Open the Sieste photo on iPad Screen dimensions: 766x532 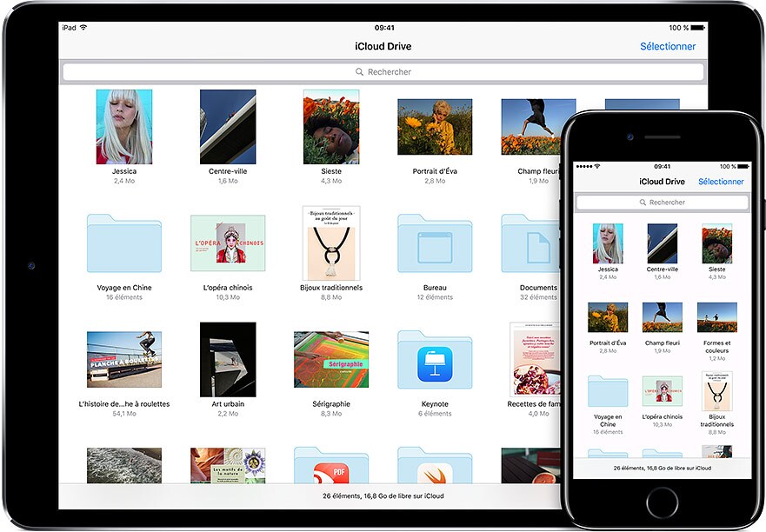(331, 127)
